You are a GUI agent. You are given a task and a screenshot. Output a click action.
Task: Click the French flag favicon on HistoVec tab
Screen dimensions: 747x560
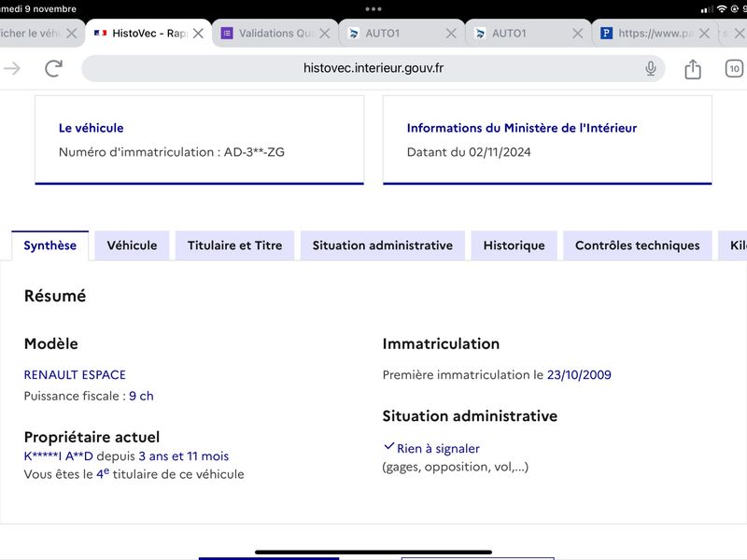(100, 34)
